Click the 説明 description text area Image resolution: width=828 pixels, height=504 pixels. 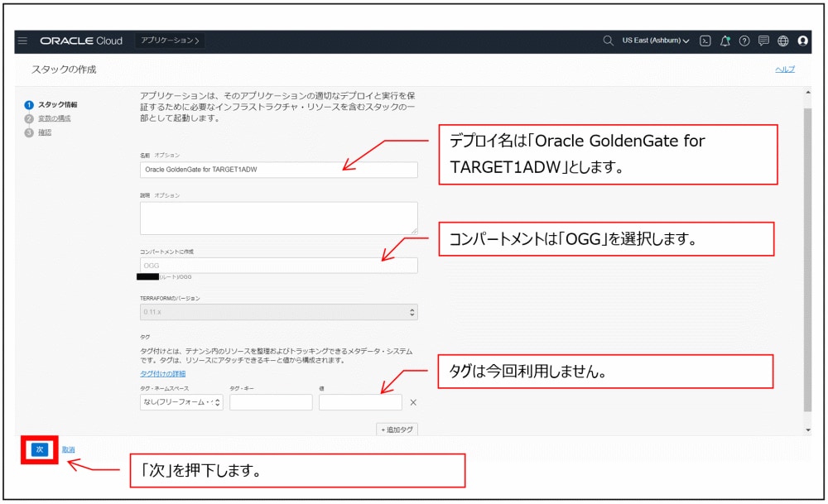(279, 218)
